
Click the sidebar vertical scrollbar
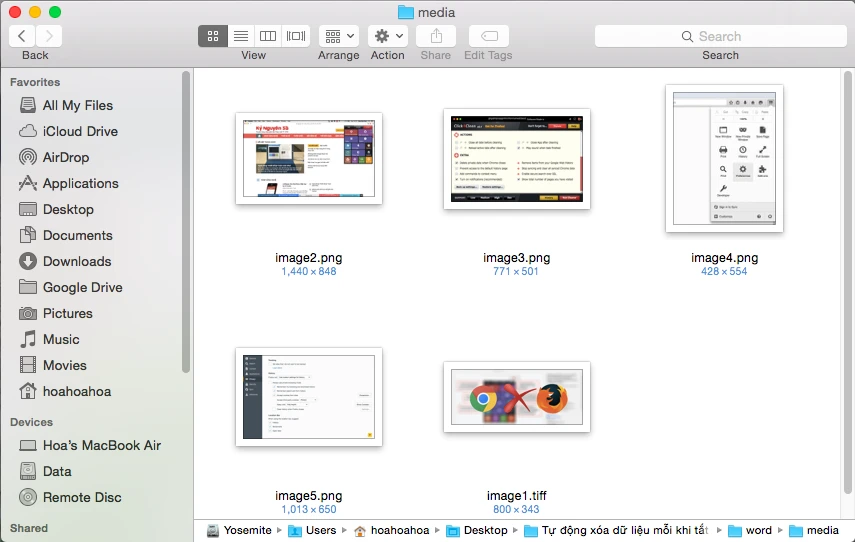coord(186,220)
